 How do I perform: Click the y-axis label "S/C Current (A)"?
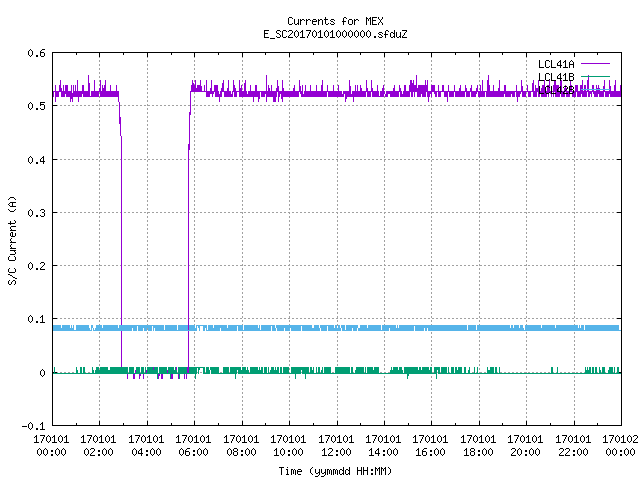point(12,240)
